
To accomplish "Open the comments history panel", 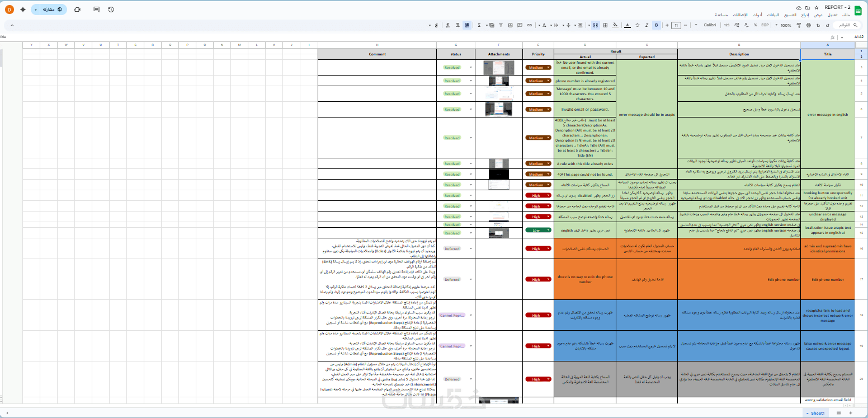I will tap(97, 10).
